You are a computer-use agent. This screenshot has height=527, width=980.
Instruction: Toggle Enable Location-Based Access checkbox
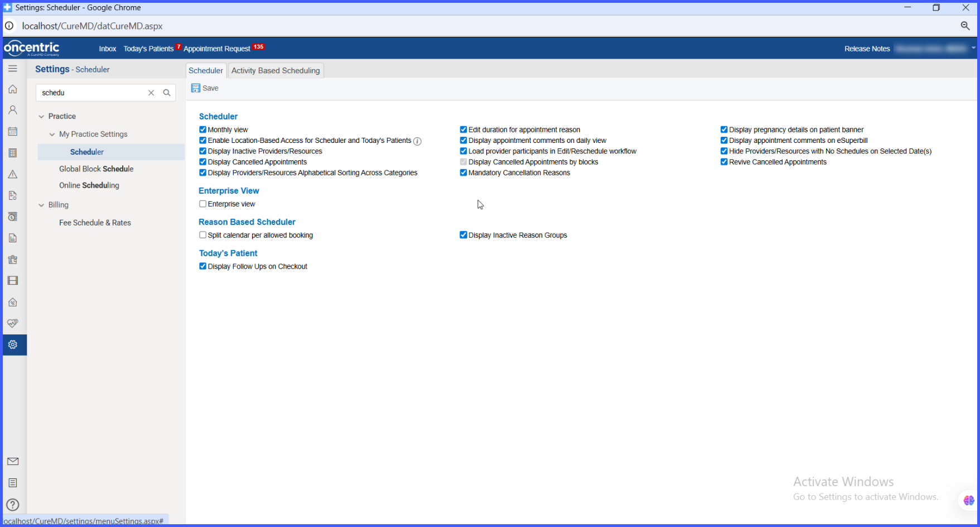click(x=203, y=141)
